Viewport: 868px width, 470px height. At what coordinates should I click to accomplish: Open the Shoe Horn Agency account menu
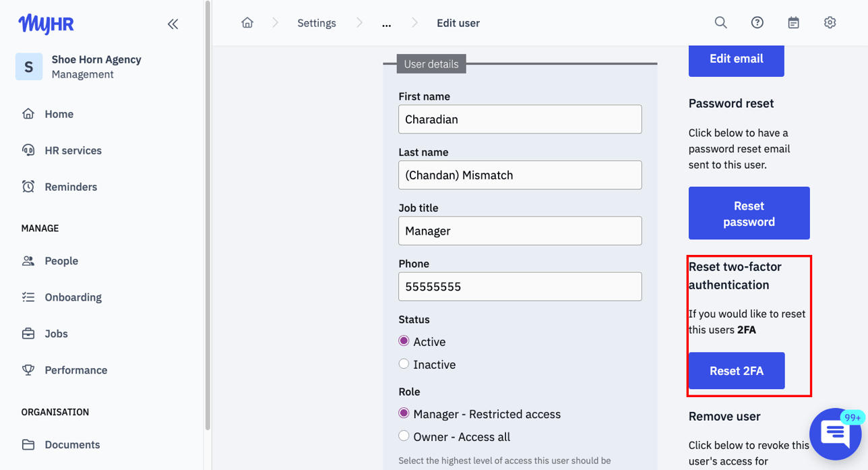tap(81, 66)
